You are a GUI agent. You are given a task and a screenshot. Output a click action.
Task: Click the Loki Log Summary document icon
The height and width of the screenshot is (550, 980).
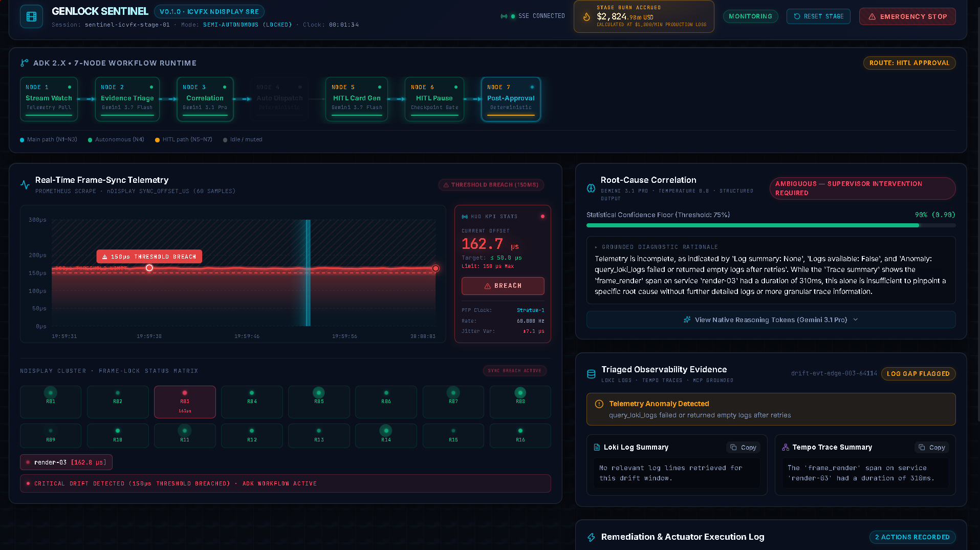pos(597,447)
